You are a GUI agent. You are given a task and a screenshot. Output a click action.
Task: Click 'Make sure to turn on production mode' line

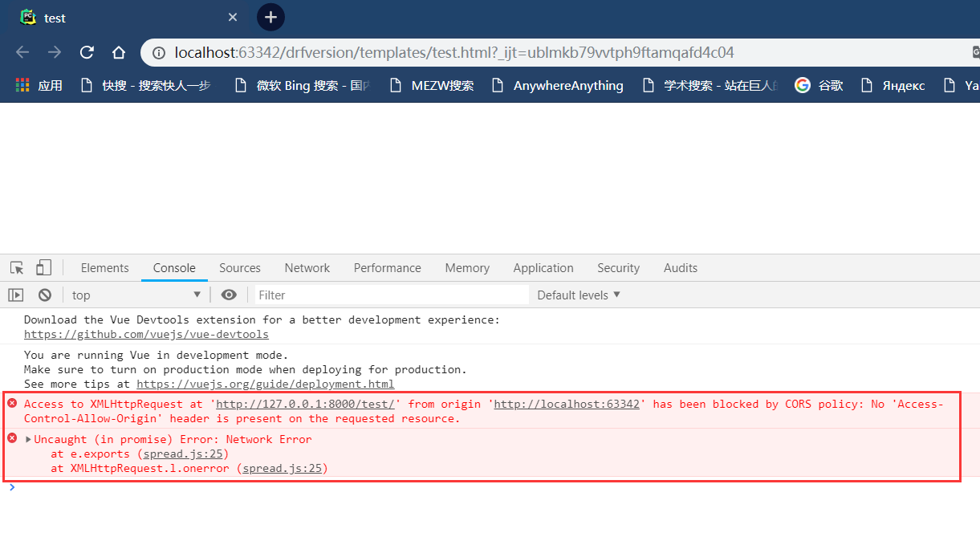[246, 369]
